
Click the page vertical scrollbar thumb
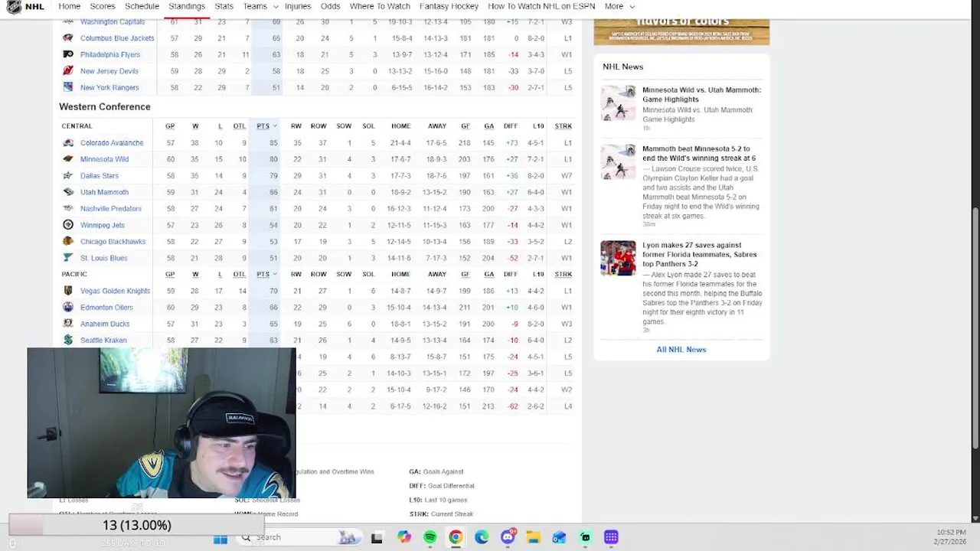point(975,329)
